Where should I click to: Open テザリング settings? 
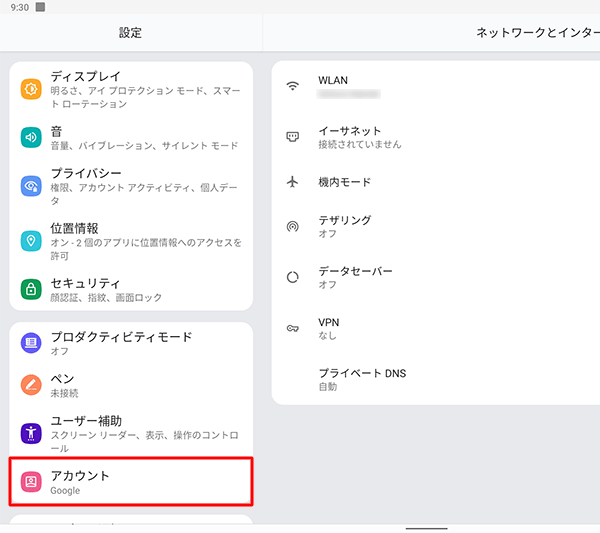[436, 227]
